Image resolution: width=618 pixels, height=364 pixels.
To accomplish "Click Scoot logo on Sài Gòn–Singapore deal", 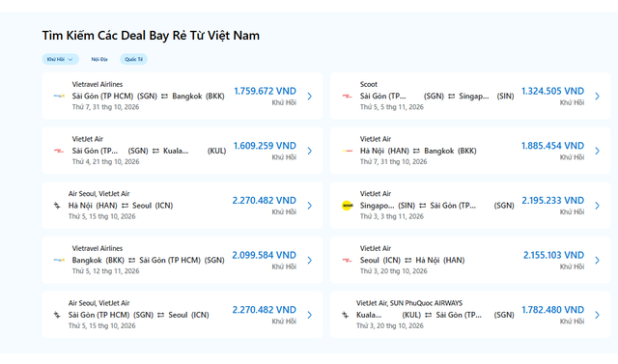I will 347,96.
